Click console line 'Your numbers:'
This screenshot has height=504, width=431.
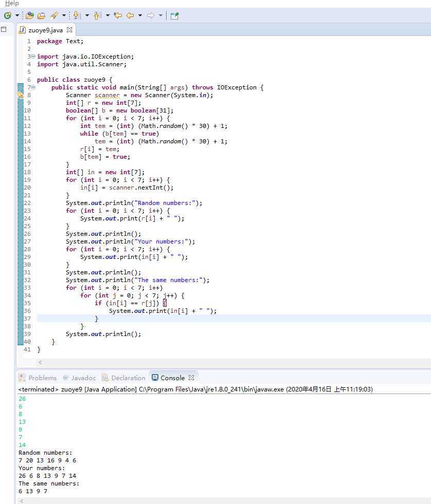click(42, 468)
